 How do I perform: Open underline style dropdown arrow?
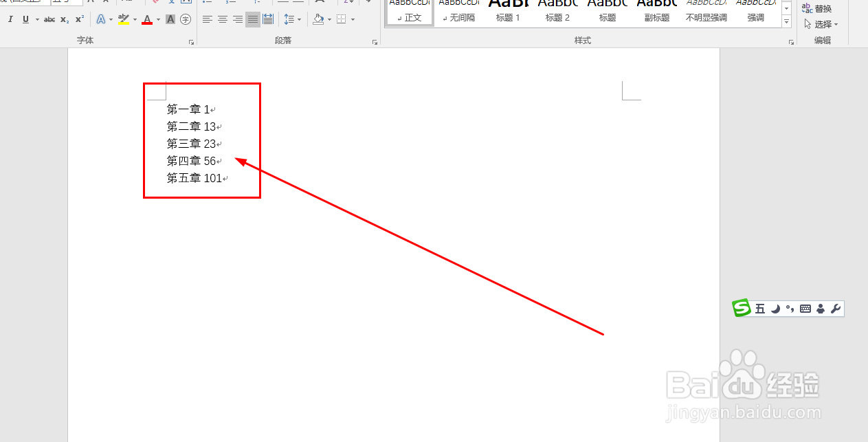(x=36, y=19)
